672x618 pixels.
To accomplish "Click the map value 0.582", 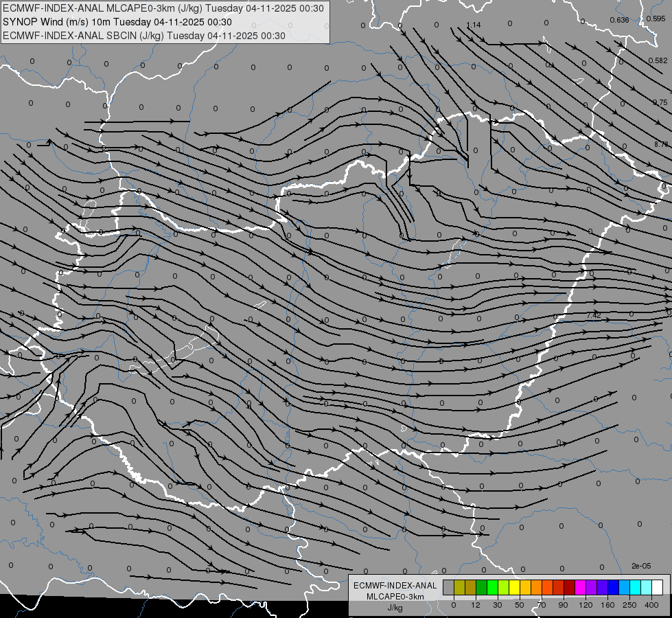I will point(658,60).
